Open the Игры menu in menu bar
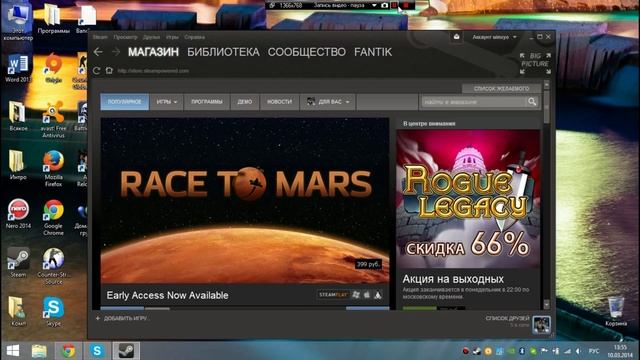 pos(172,37)
